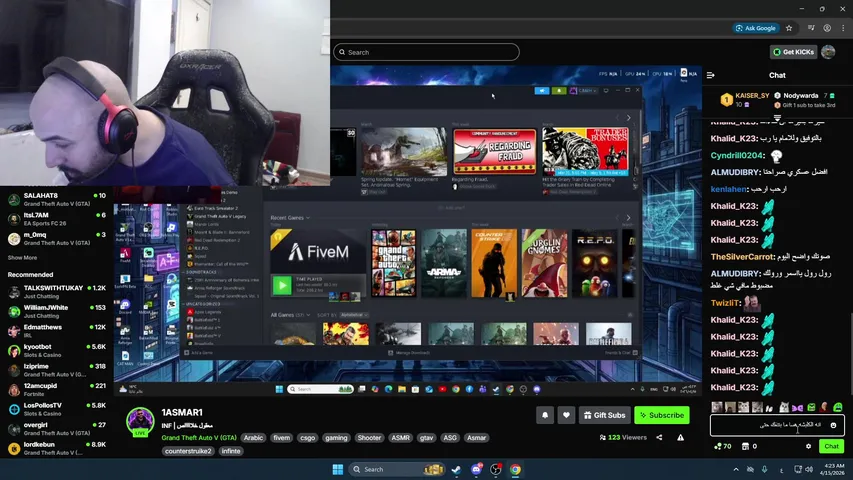
Task: Open kenlahen's user card in chat
Action: coord(728,189)
